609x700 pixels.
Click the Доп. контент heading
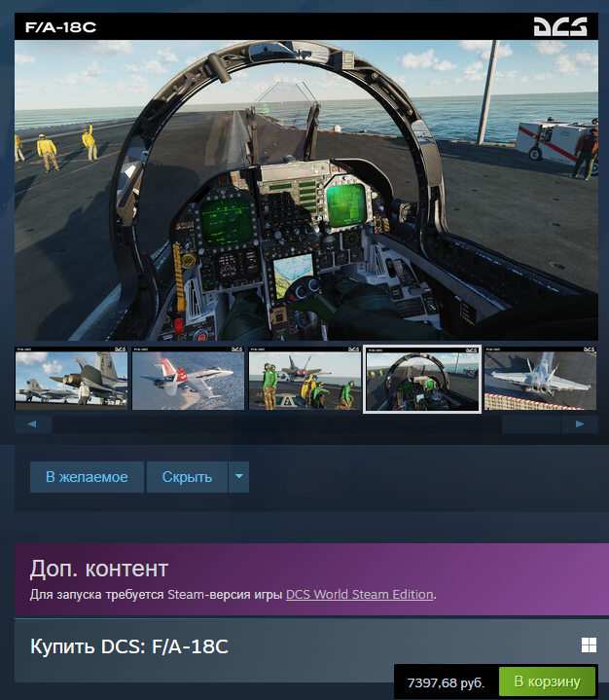(98, 569)
